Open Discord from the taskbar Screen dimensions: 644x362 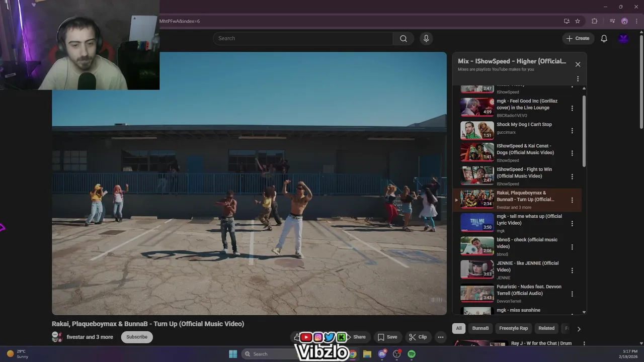click(382, 354)
